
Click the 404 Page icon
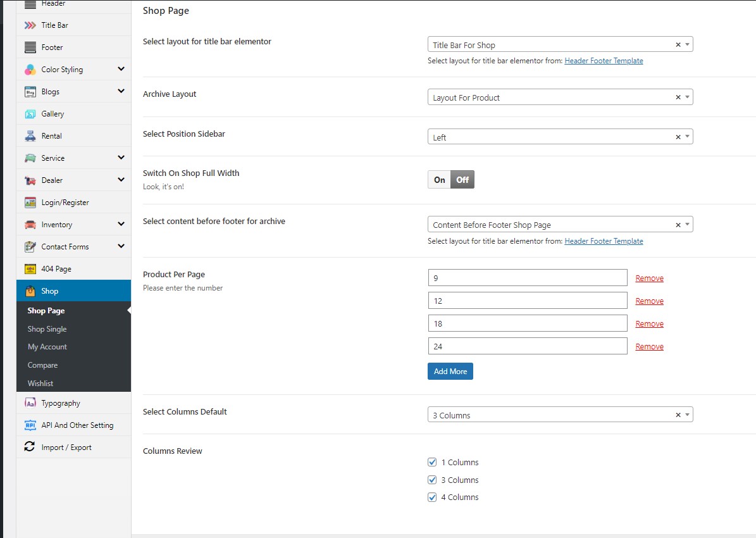pyautogui.click(x=30, y=269)
